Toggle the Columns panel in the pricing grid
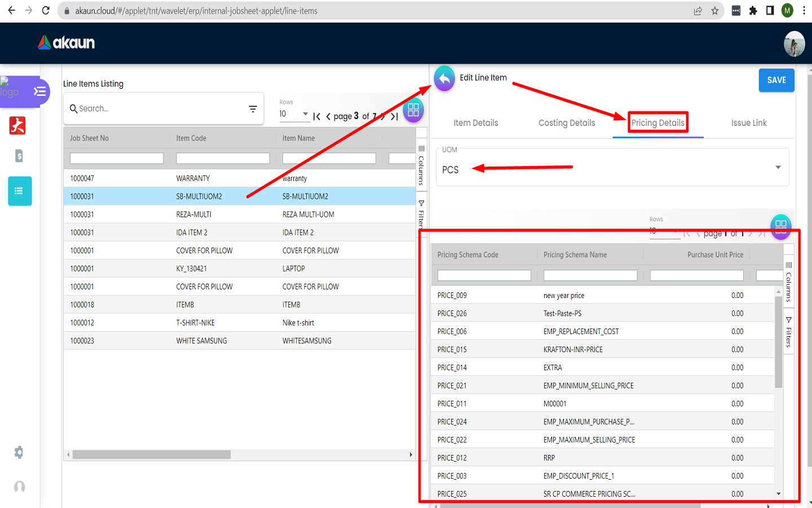Viewport: 812px width, 508px height. coord(788,281)
